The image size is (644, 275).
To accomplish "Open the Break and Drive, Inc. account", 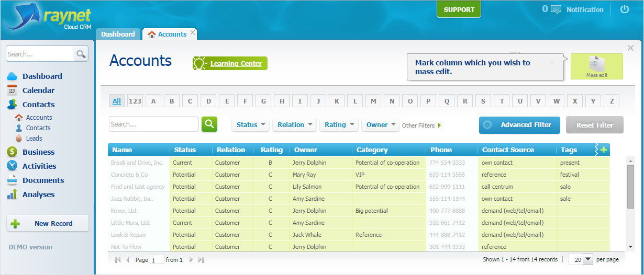I will point(137,163).
